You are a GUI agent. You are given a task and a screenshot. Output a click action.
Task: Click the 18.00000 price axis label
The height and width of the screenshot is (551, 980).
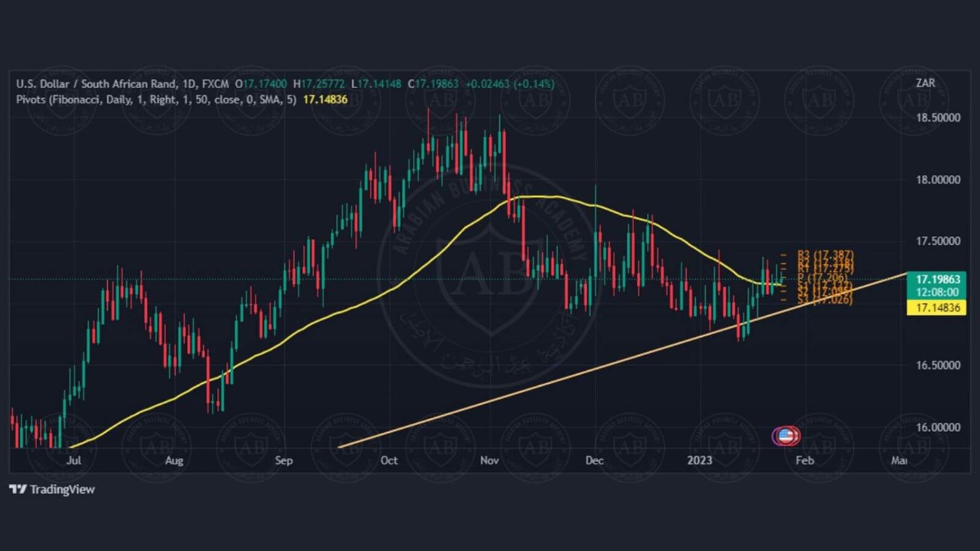(938, 180)
